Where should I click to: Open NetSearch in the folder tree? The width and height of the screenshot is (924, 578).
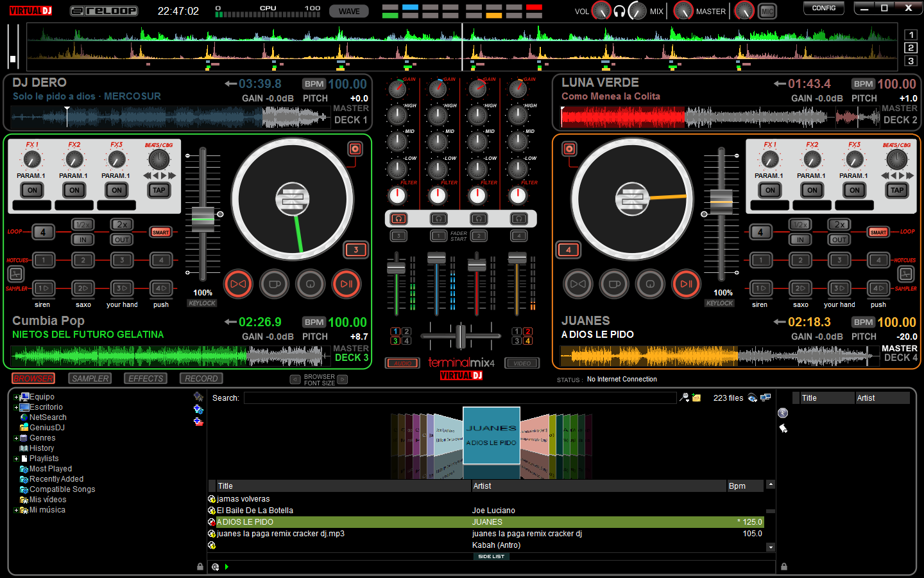pos(48,417)
